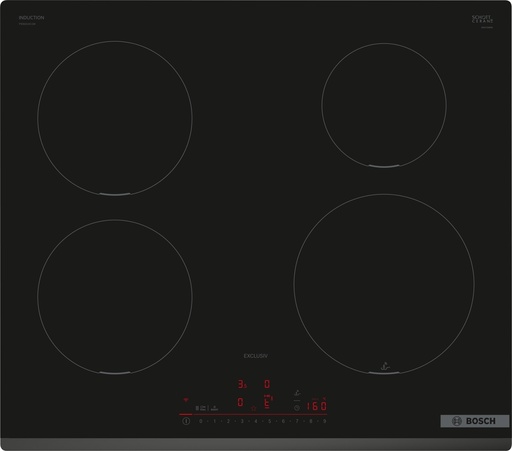This screenshot has height=451, width=512.
Task: Select the rear-right zone display showing 0
Action: pos(267,384)
